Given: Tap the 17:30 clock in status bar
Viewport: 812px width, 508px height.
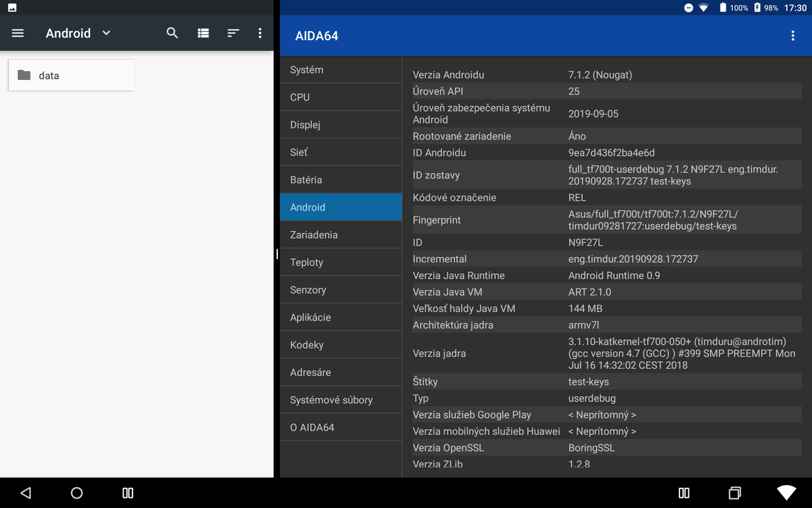Looking at the screenshot, I should 796,8.
